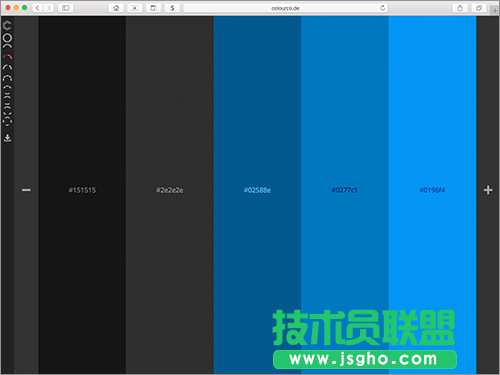500x375 pixels.
Task: Remove a colour with the minus icon
Action: (x=26, y=190)
